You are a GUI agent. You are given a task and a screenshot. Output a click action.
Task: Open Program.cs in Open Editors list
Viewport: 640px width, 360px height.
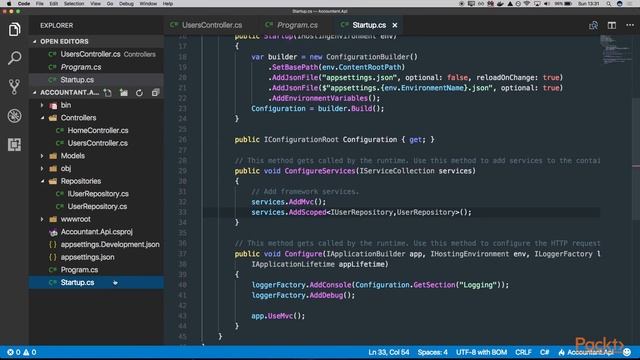(96, 67)
